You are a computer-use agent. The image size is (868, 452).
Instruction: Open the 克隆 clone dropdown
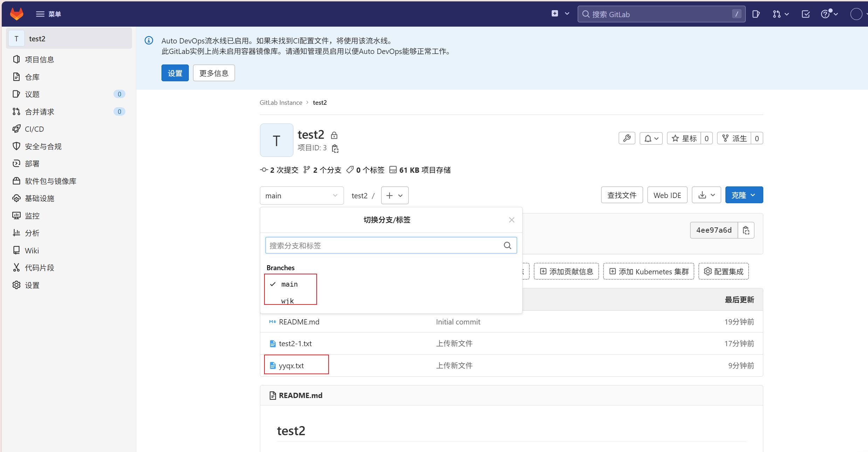(x=744, y=195)
